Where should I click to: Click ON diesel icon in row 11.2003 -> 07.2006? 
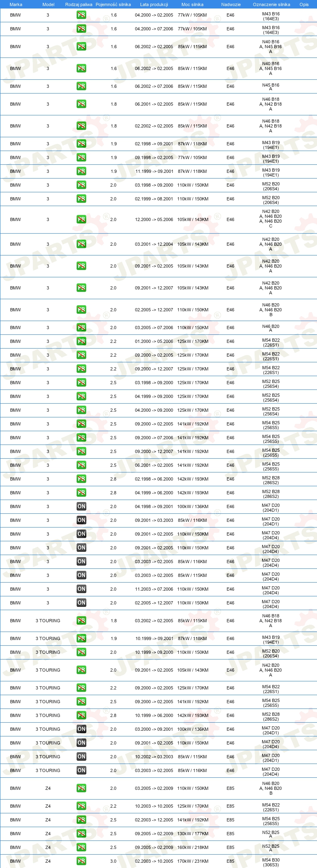point(81,589)
